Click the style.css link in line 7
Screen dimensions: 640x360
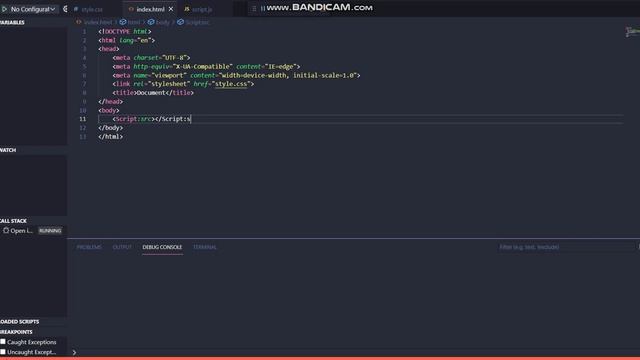(231, 84)
